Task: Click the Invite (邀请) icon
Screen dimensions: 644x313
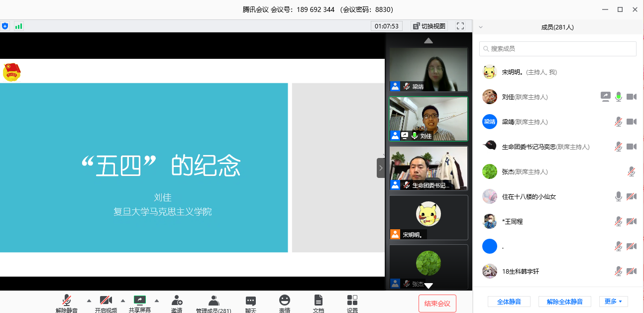Action: tap(177, 301)
